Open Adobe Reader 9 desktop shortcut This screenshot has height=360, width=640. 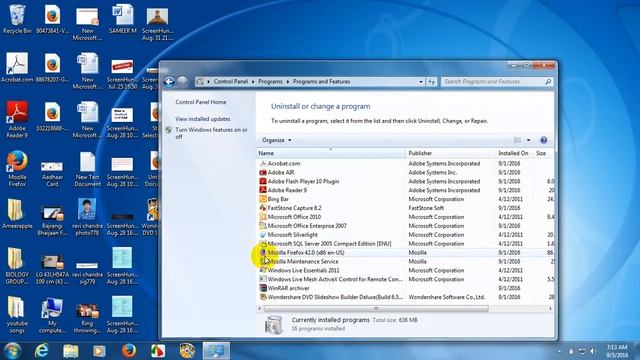17,120
